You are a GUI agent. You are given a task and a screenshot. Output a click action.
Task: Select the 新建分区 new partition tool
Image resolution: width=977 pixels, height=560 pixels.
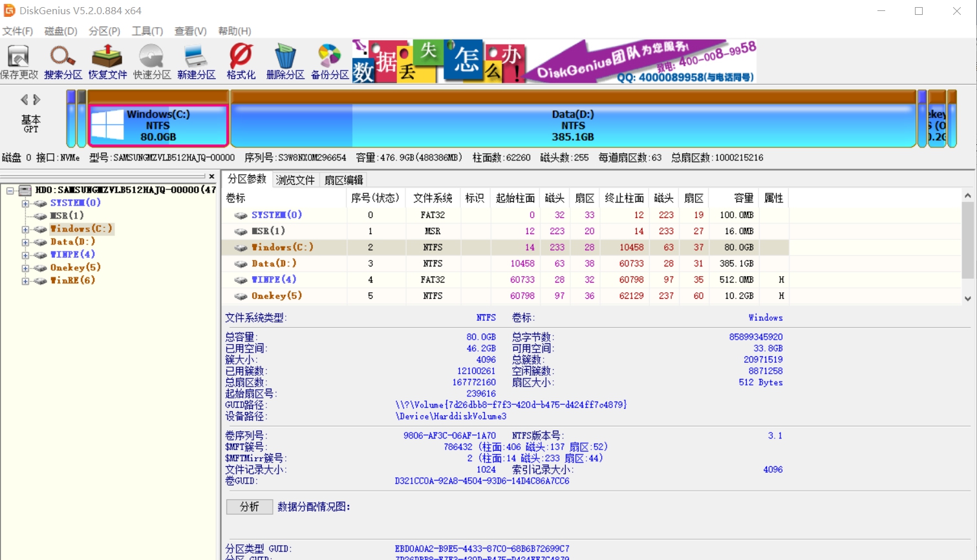pos(196,62)
